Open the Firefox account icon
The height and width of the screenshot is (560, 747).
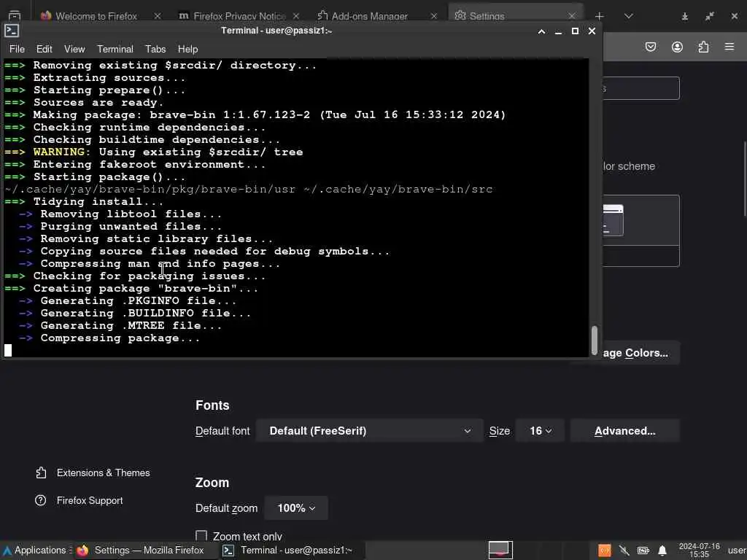pos(677,47)
